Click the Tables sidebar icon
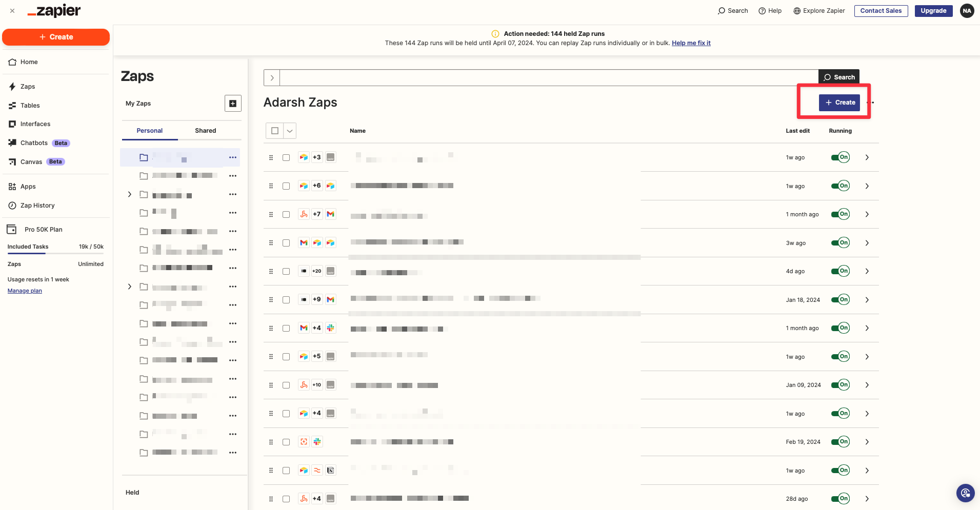 pos(12,106)
